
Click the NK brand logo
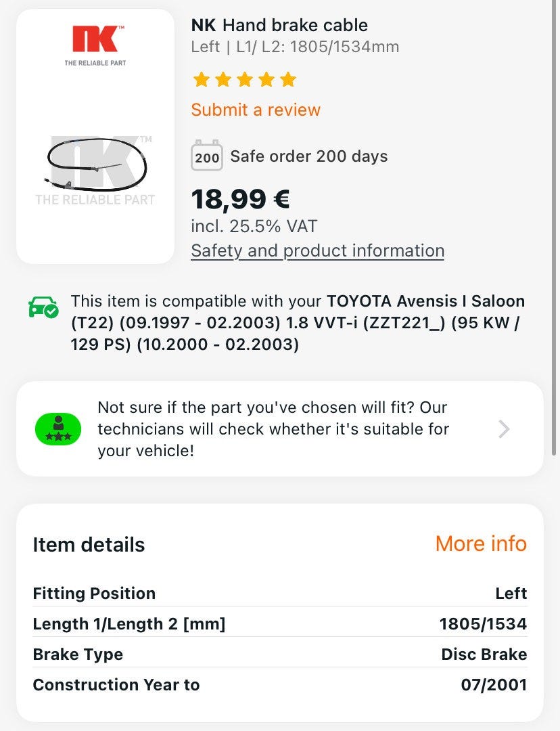(95, 39)
